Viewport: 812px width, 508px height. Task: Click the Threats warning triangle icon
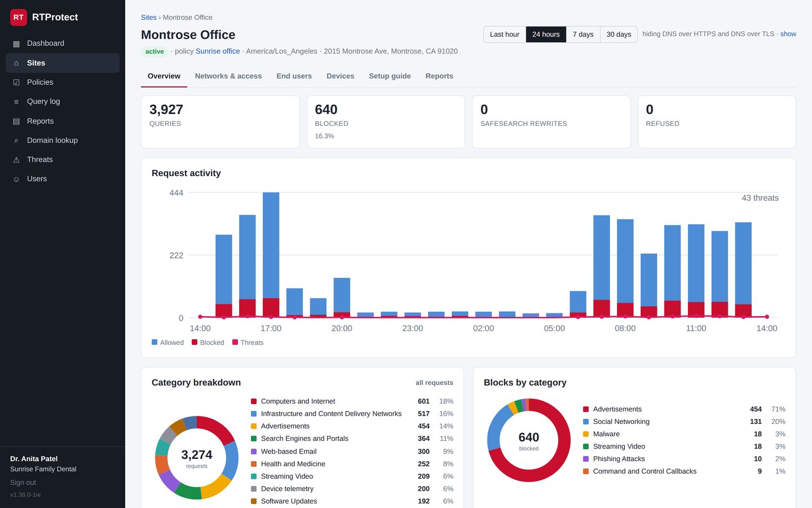tap(16, 160)
